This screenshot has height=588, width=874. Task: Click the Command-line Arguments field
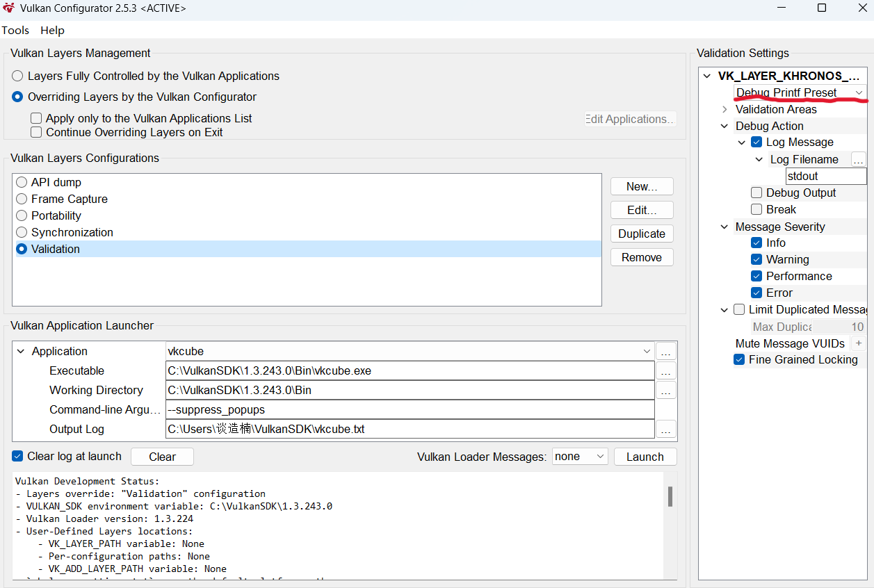(x=410, y=410)
